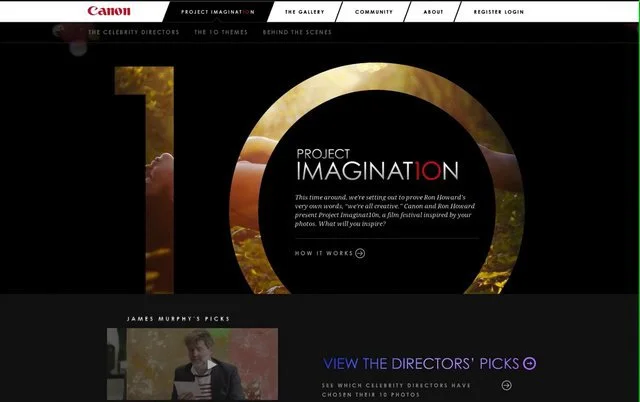
Task: Click the James Murphy video thumbnail
Action: click(192, 364)
